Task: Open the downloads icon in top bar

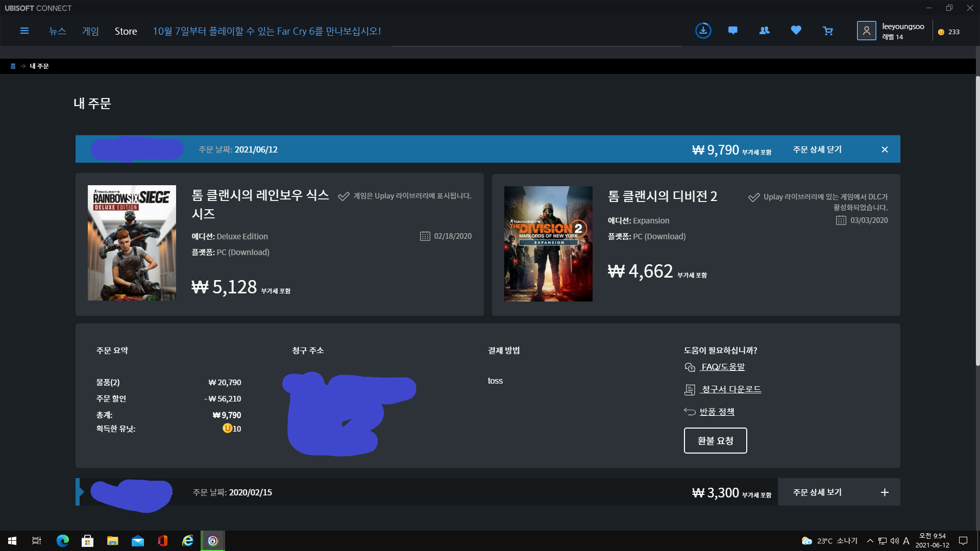Action: tap(703, 31)
